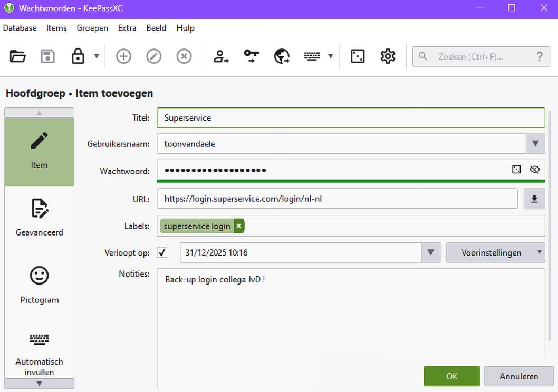Viewport: 558px width, 392px height.
Task: Switch to Geavanceerd section
Action: tap(39, 218)
